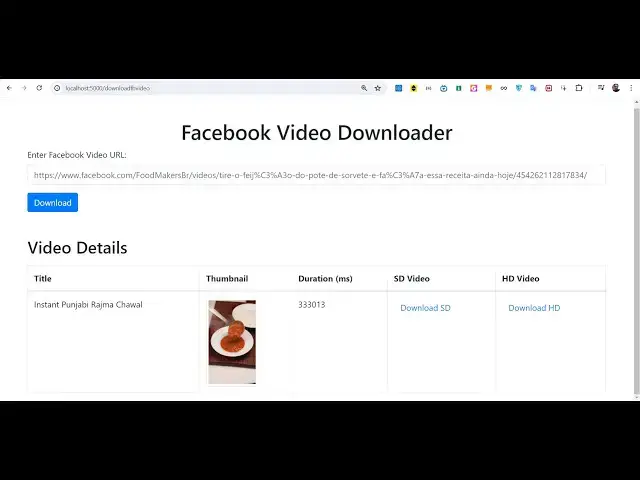Viewport: 640px width, 480px height.
Task: Click the Facebook Video Downloader heading
Action: 317,133
